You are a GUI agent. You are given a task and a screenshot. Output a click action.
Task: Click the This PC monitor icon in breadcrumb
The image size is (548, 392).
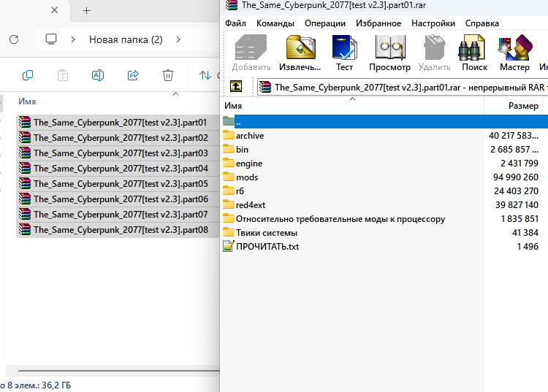pyautogui.click(x=51, y=39)
